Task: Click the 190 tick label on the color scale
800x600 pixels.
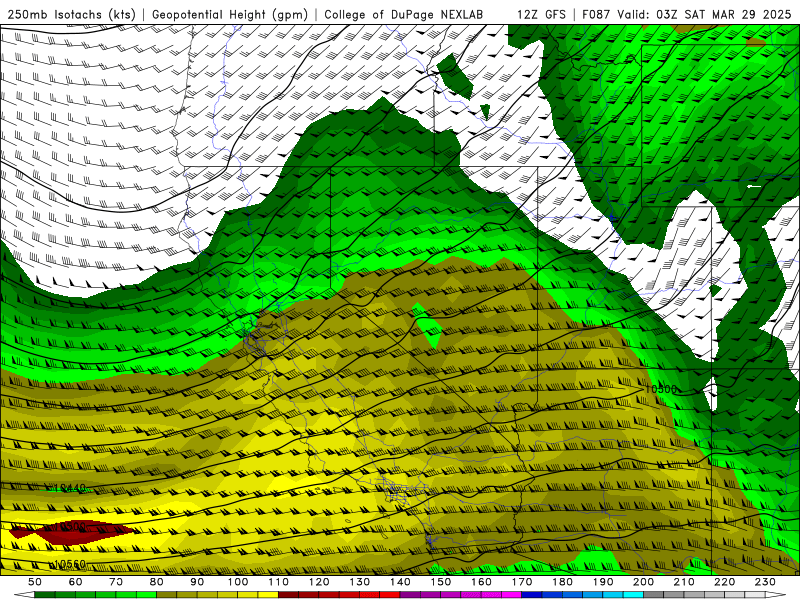Action: [603, 582]
